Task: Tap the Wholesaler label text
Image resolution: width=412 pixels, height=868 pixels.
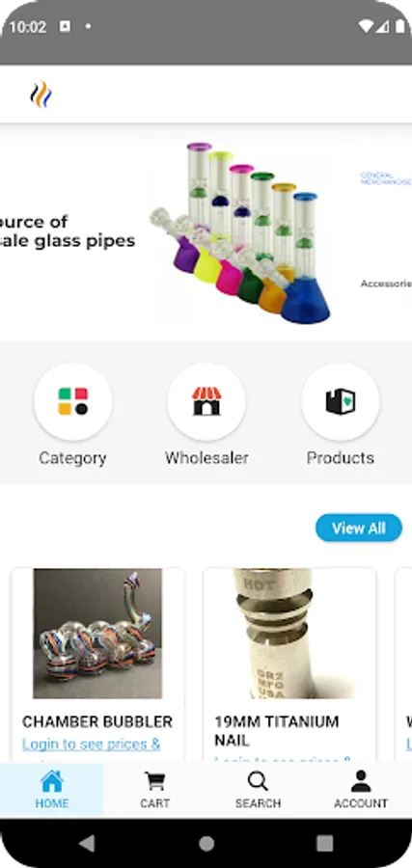Action: coord(206,458)
